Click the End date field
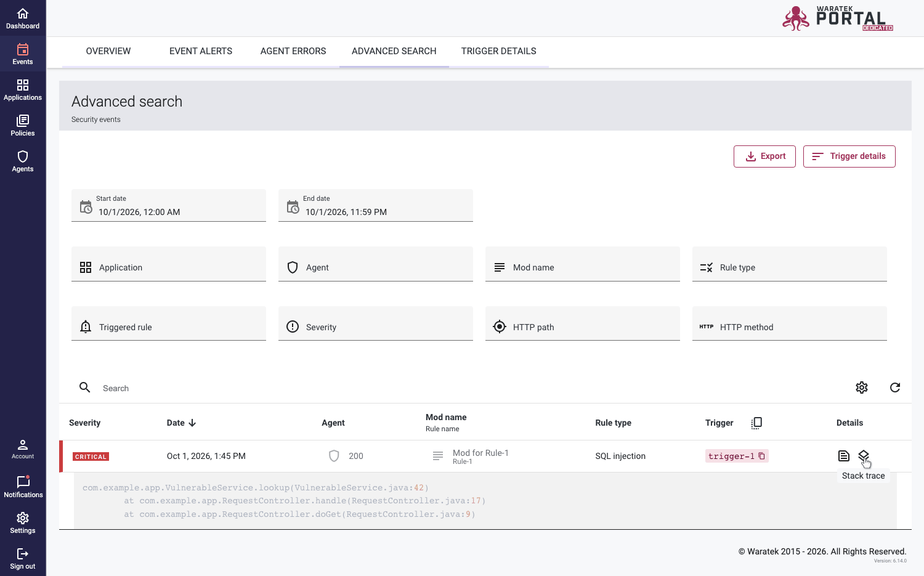 tap(376, 206)
